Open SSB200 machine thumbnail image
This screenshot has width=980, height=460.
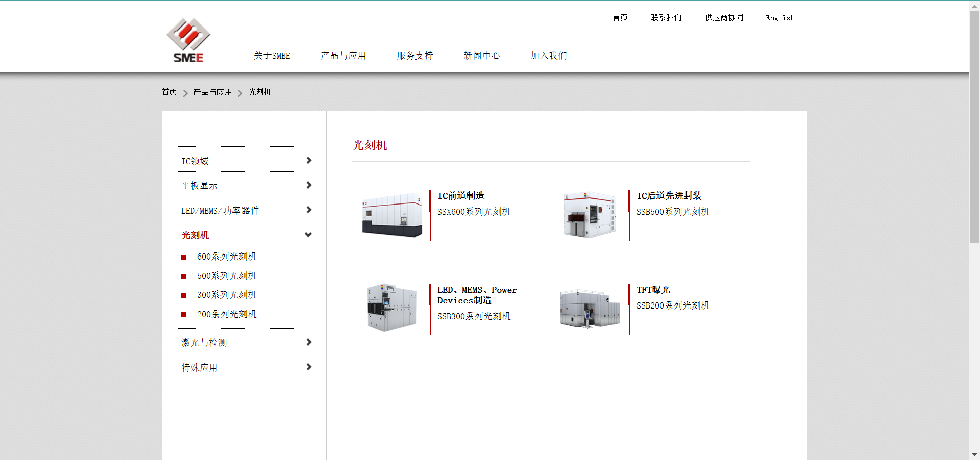tap(590, 309)
